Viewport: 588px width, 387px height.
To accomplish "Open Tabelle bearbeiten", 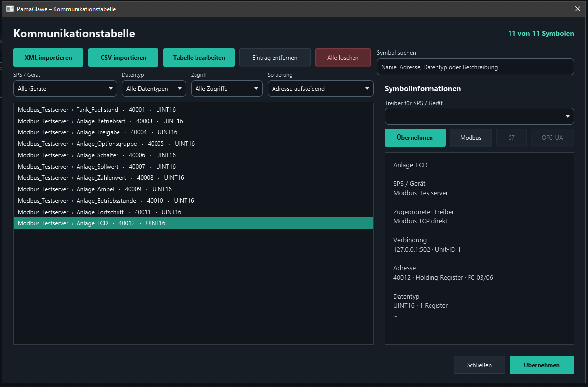I will click(x=199, y=58).
